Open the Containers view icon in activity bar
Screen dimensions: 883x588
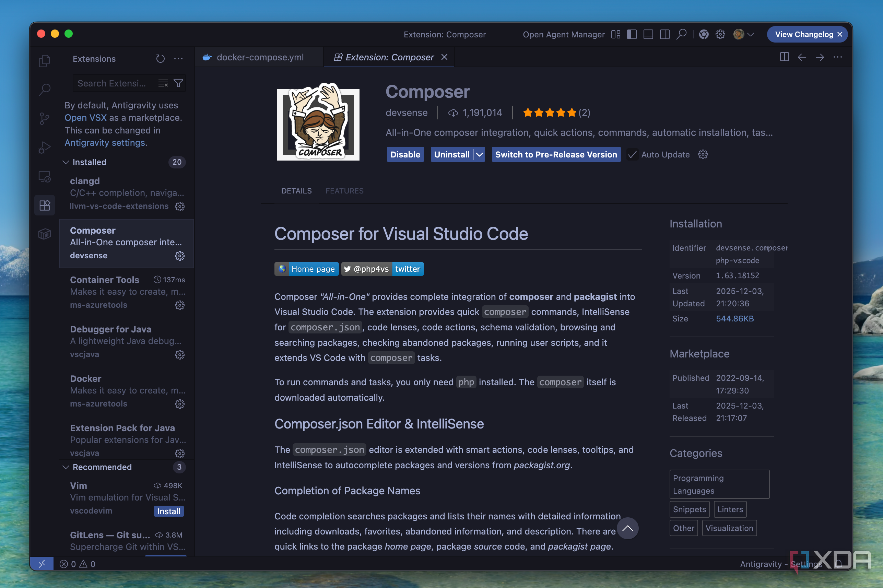(x=44, y=234)
